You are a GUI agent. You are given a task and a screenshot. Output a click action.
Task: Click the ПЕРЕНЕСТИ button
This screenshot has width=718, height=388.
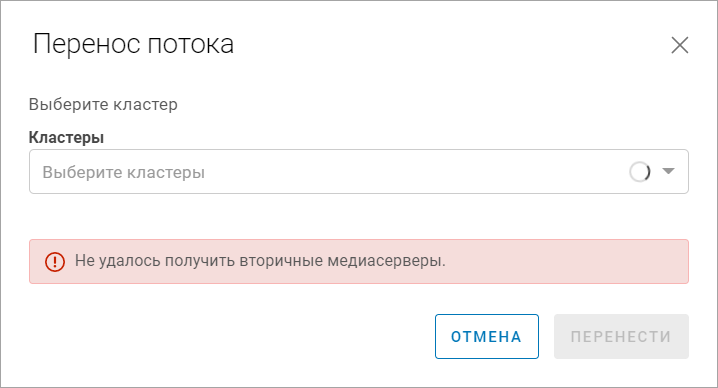(621, 336)
